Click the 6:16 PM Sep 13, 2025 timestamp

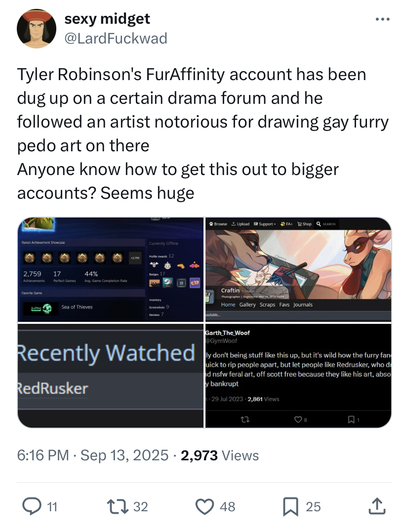tap(92, 455)
